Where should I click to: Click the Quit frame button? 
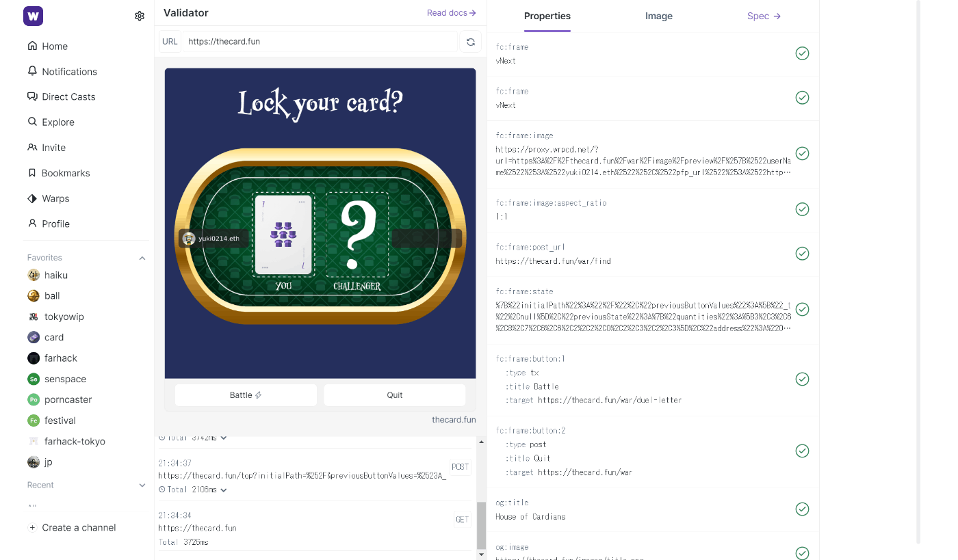click(x=395, y=395)
